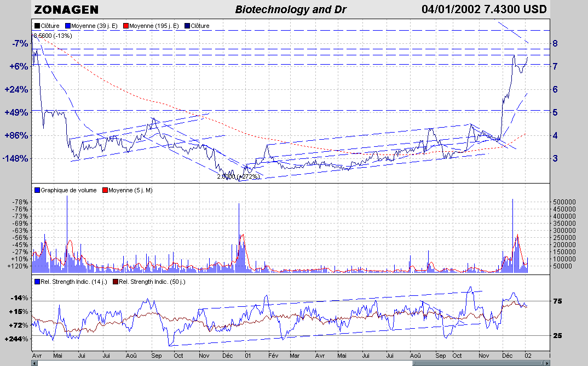588x366 pixels.
Task: Click the 500000 volume axis value
Action: pos(564,202)
